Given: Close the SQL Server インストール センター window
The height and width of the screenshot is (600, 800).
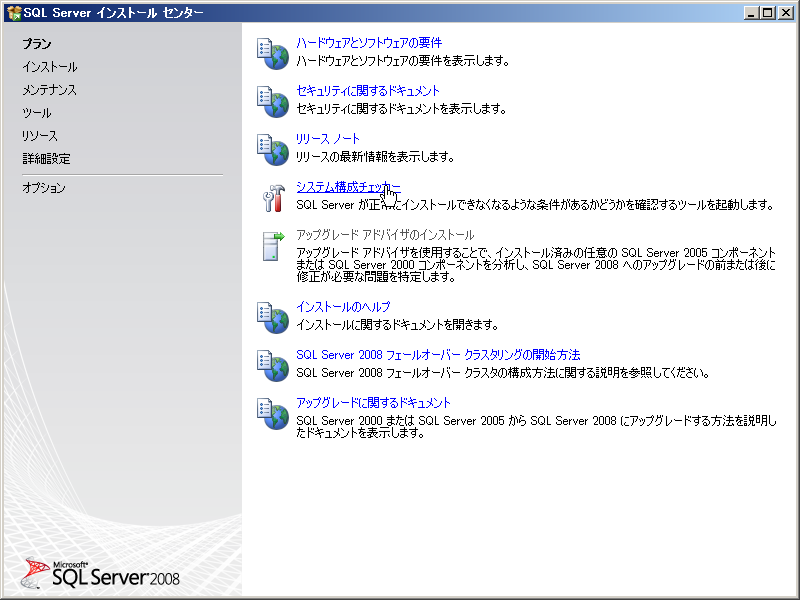Looking at the screenshot, I should [x=786, y=13].
